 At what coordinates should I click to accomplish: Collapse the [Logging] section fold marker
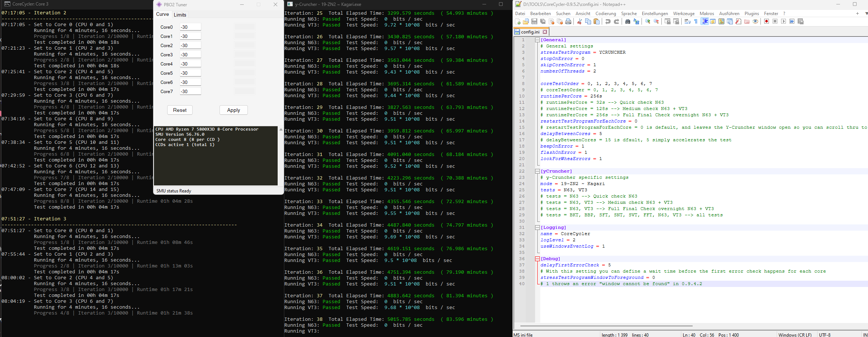[x=537, y=227]
